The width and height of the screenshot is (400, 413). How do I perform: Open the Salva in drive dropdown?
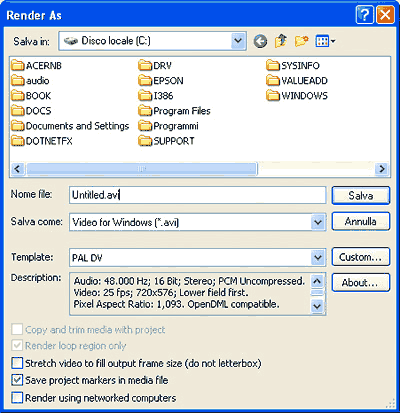tap(238, 41)
